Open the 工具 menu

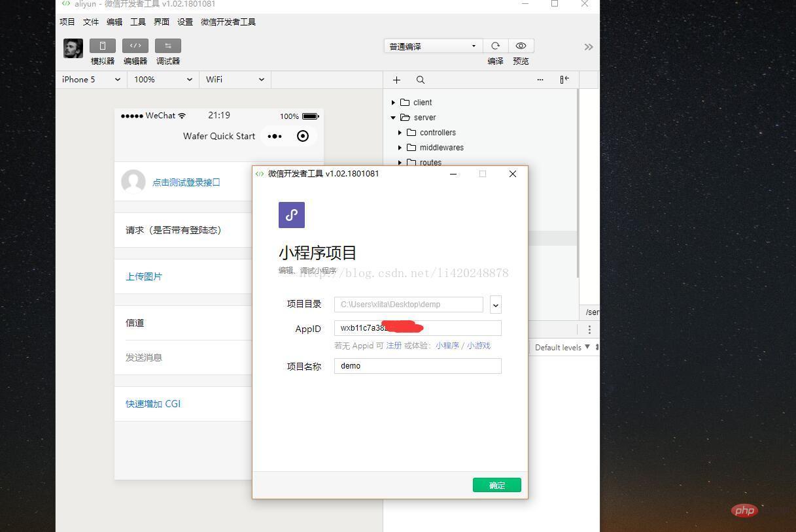[x=138, y=22]
